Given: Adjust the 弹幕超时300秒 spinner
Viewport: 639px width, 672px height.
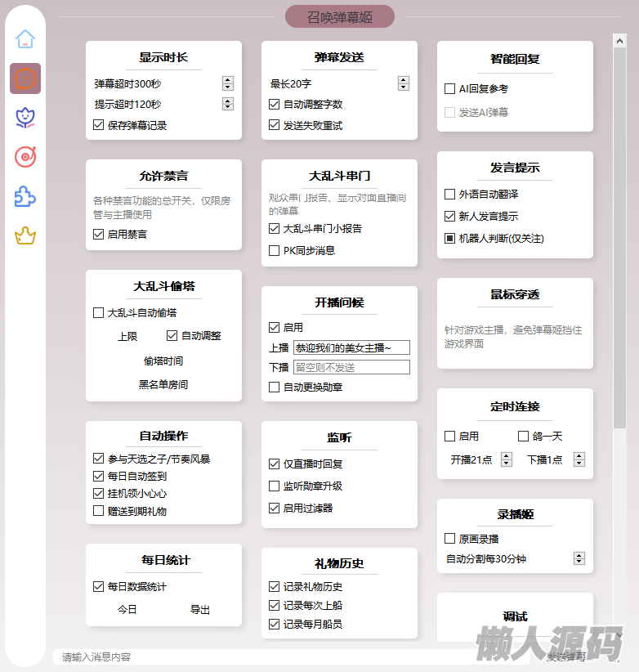Looking at the screenshot, I should [228, 83].
